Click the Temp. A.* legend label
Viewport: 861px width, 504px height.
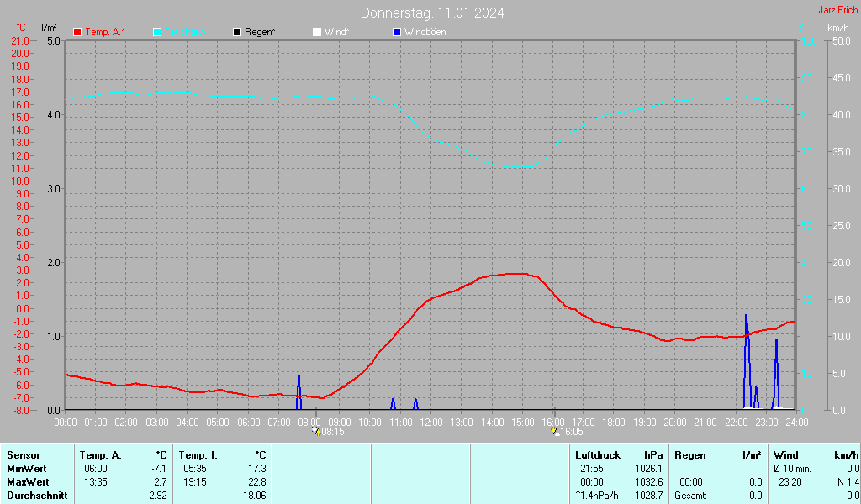105,33
